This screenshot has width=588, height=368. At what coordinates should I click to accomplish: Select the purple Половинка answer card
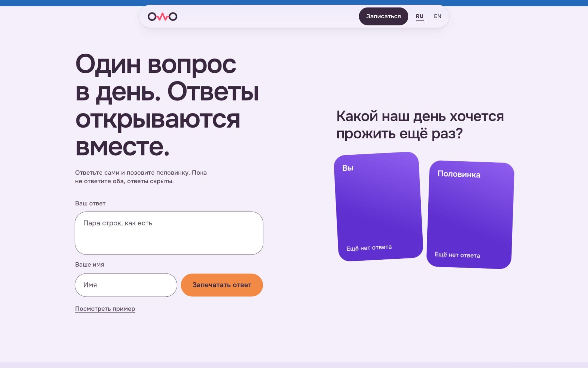coord(470,215)
